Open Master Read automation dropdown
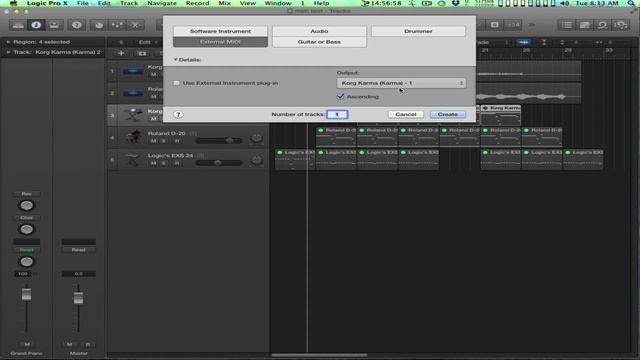640x360 pixels. (x=79, y=250)
